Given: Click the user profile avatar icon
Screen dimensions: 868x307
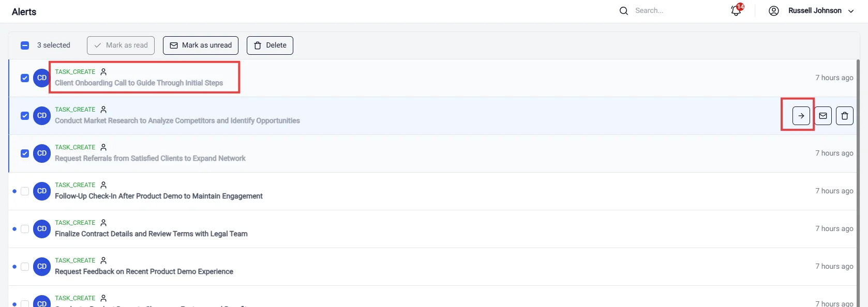Looking at the screenshot, I should (x=774, y=11).
